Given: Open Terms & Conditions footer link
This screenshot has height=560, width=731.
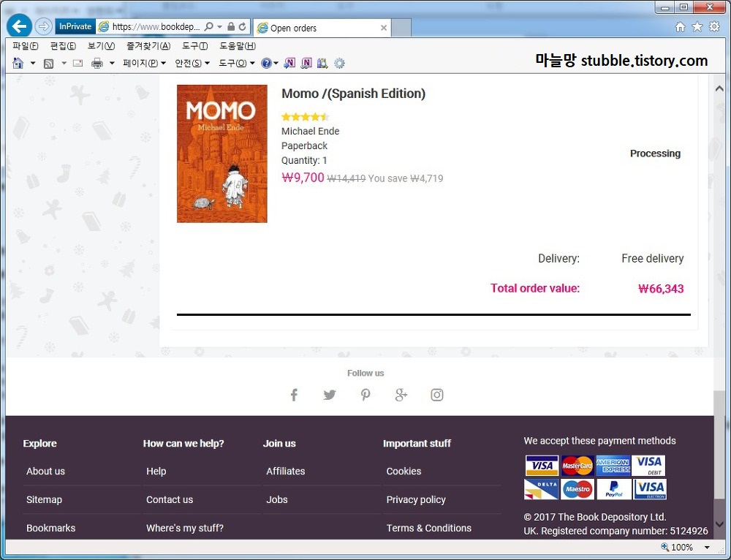Looking at the screenshot, I should tap(428, 528).
